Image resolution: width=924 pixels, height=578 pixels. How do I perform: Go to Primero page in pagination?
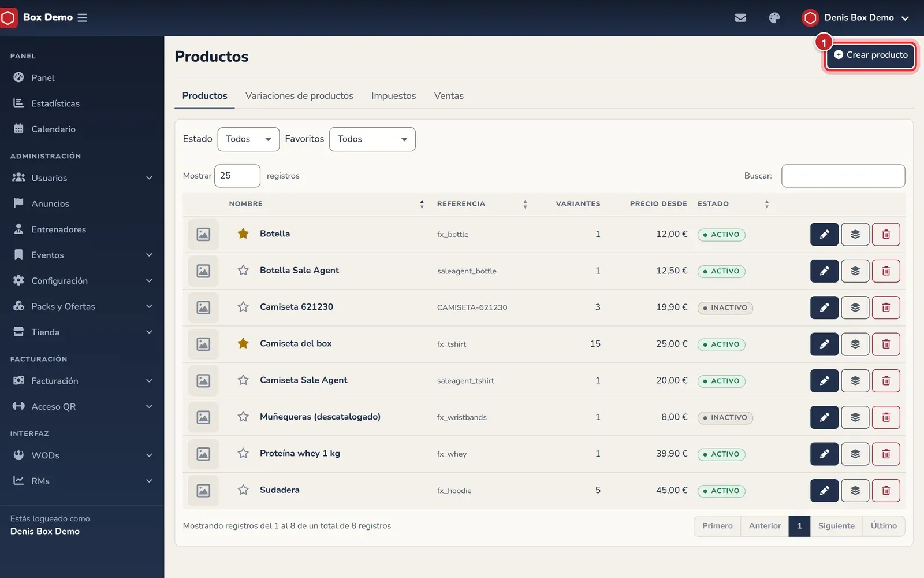coord(717,526)
